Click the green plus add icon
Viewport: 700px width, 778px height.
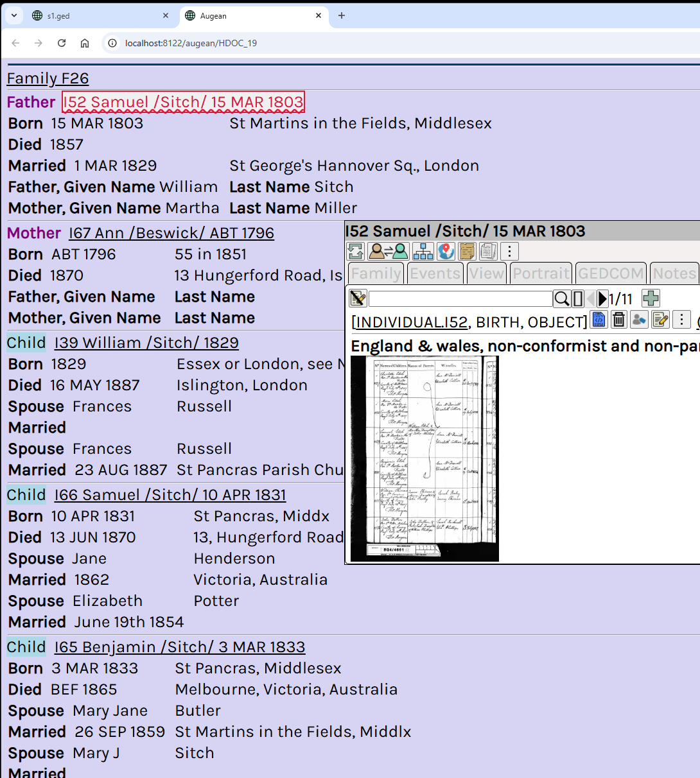(x=651, y=298)
